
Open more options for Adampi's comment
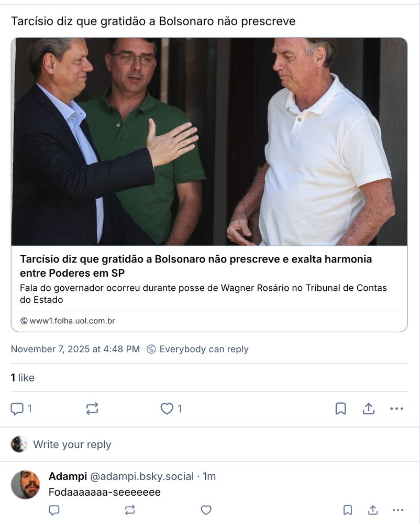pos(398,510)
